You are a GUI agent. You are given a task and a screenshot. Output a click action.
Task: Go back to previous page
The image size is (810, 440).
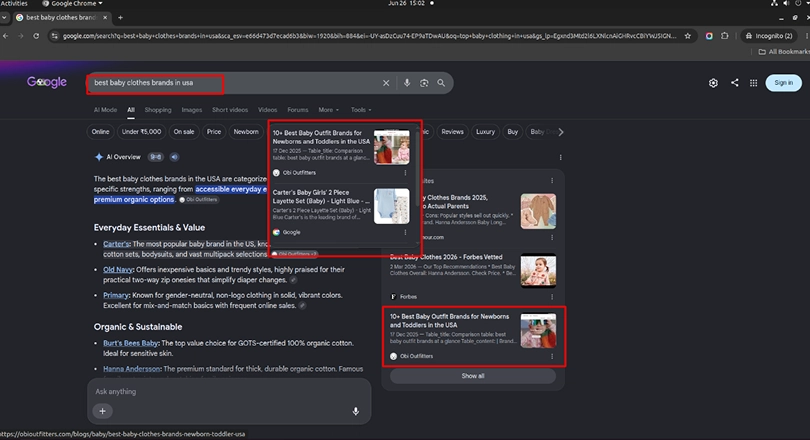click(6, 36)
